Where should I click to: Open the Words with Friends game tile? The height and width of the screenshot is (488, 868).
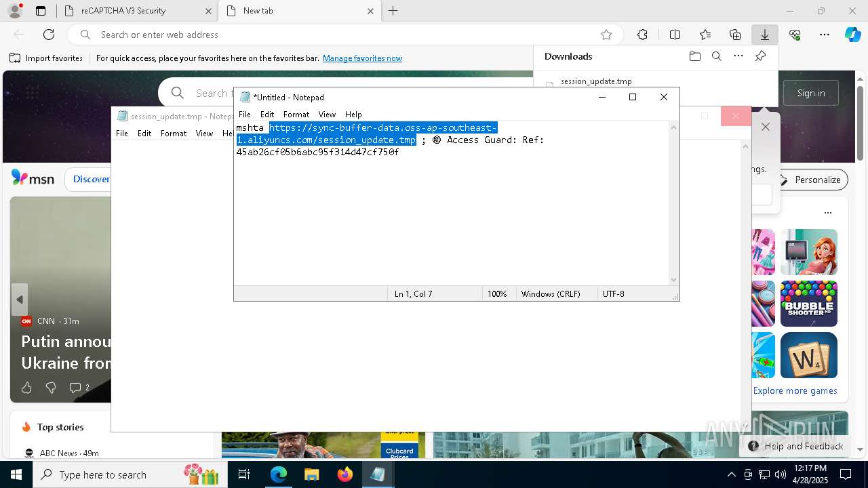(x=808, y=355)
